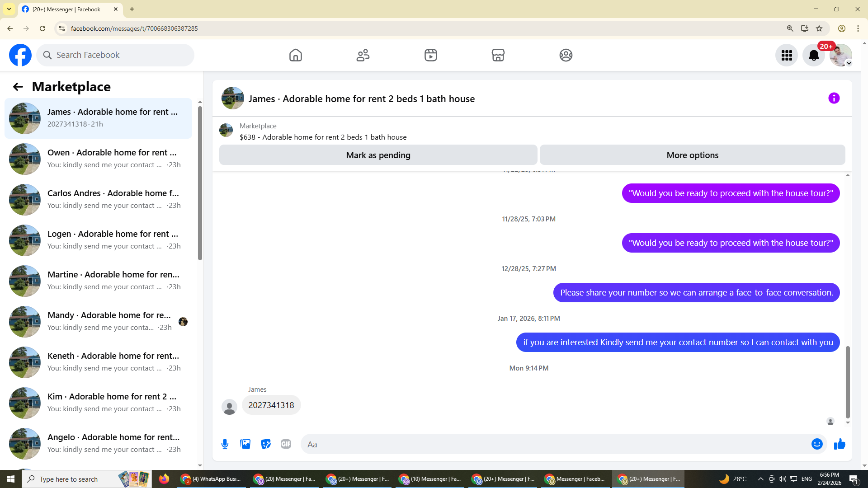Click More options button

click(692, 155)
